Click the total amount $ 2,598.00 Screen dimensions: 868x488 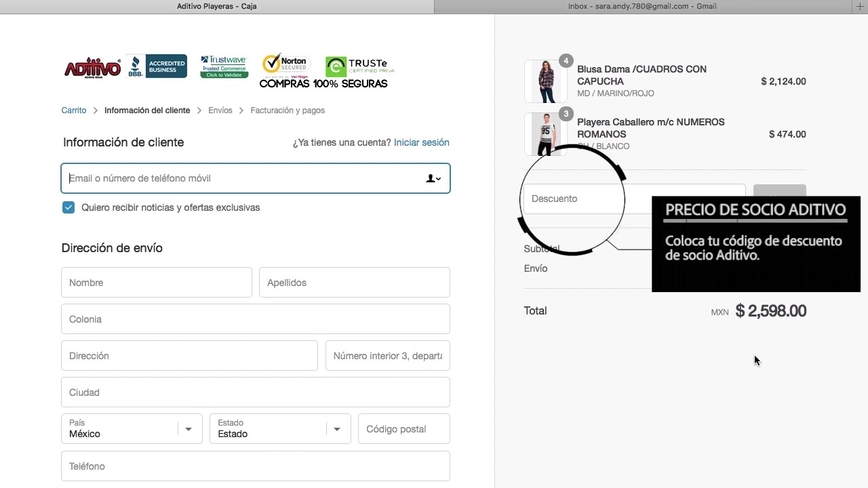(x=771, y=311)
